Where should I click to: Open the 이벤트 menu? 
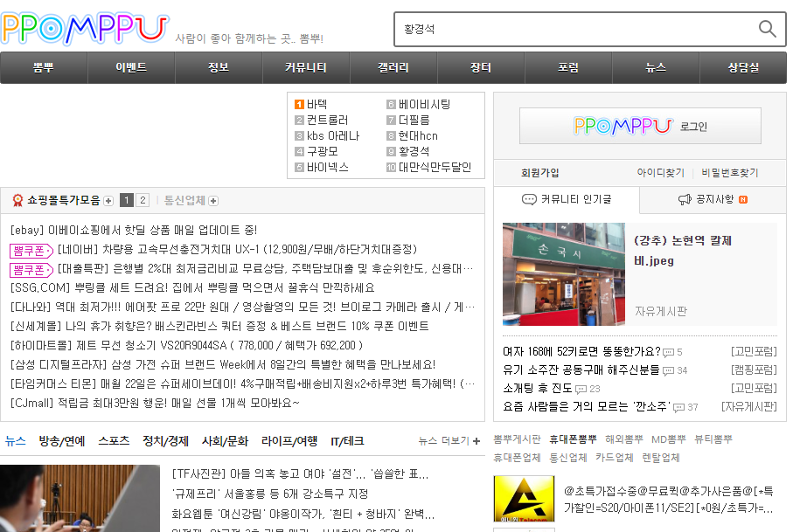(131, 67)
